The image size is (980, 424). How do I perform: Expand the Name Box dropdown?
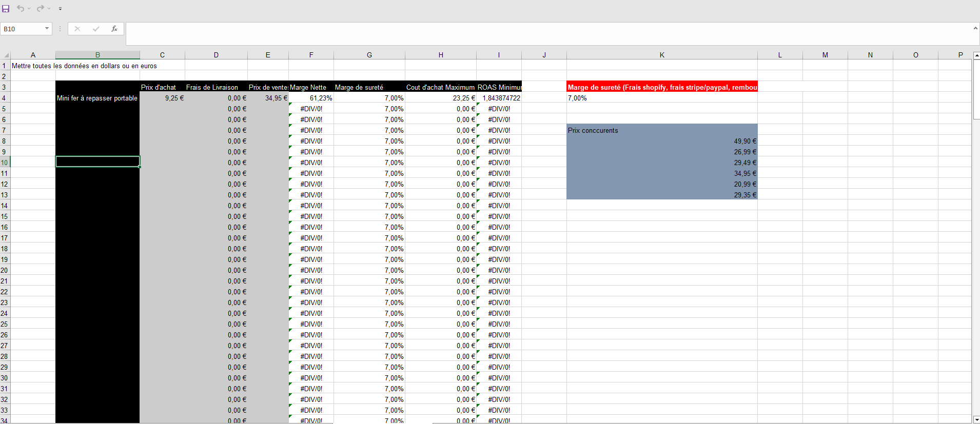(x=47, y=29)
